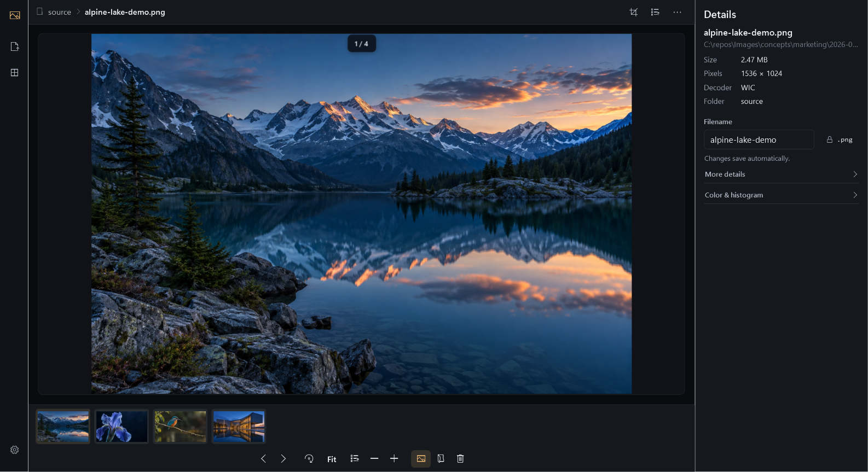This screenshot has width=868, height=472.
Task: Click the WIC decoder value
Action: 748,88
